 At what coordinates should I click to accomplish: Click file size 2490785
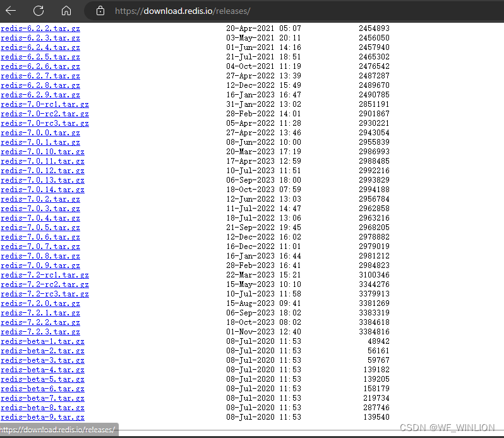tap(374, 95)
